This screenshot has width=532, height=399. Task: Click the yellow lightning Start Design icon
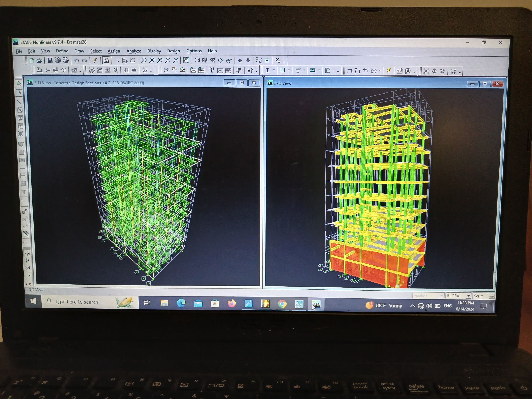click(388, 71)
